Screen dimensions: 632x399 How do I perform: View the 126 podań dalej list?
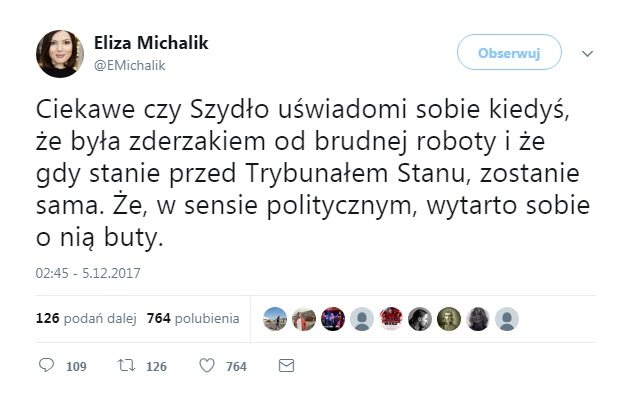pyautogui.click(x=86, y=318)
